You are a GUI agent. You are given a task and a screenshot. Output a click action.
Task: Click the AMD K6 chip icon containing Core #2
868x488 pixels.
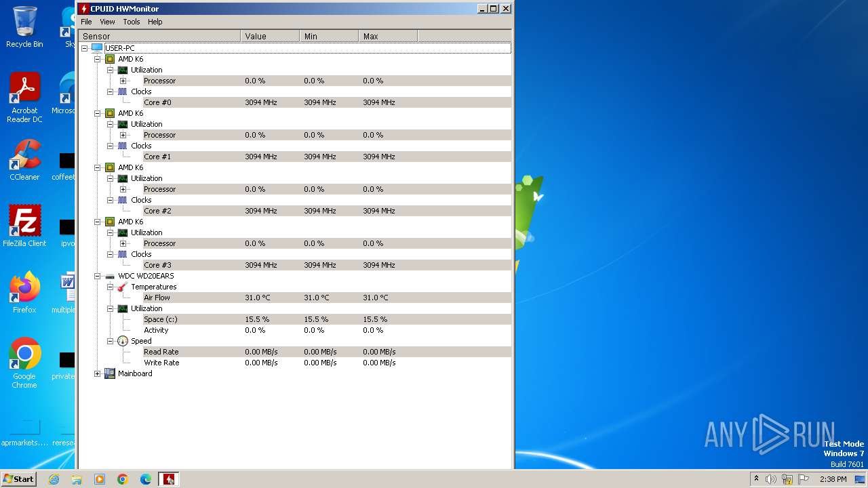[x=110, y=167]
